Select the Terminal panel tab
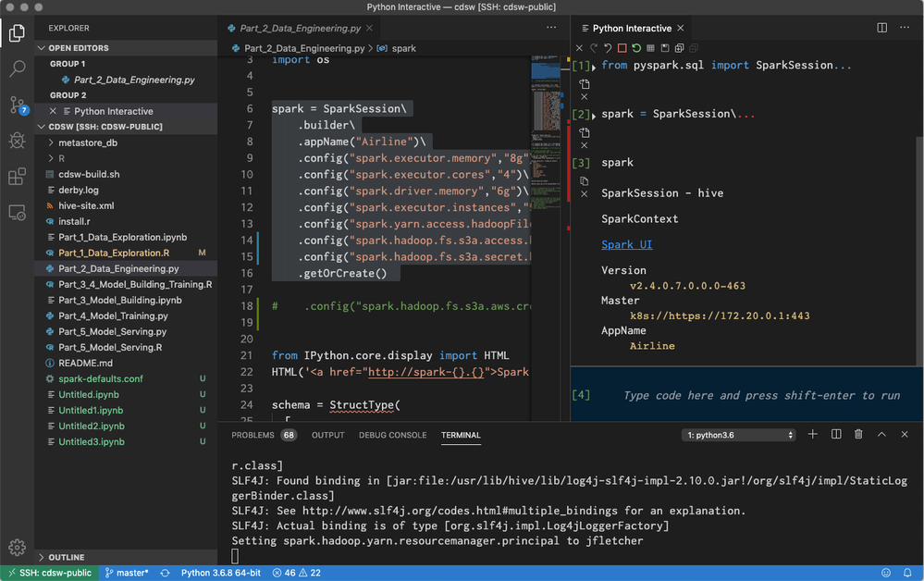 (x=461, y=435)
